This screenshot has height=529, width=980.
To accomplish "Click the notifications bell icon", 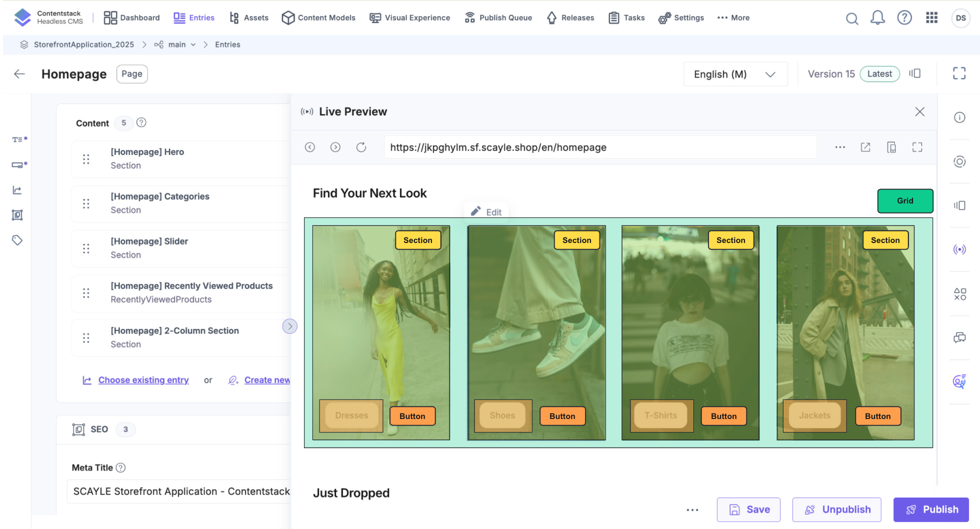I will [x=877, y=18].
